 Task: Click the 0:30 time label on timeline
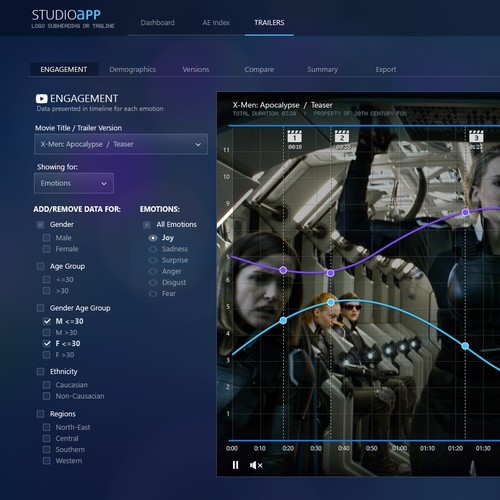coord(316,448)
